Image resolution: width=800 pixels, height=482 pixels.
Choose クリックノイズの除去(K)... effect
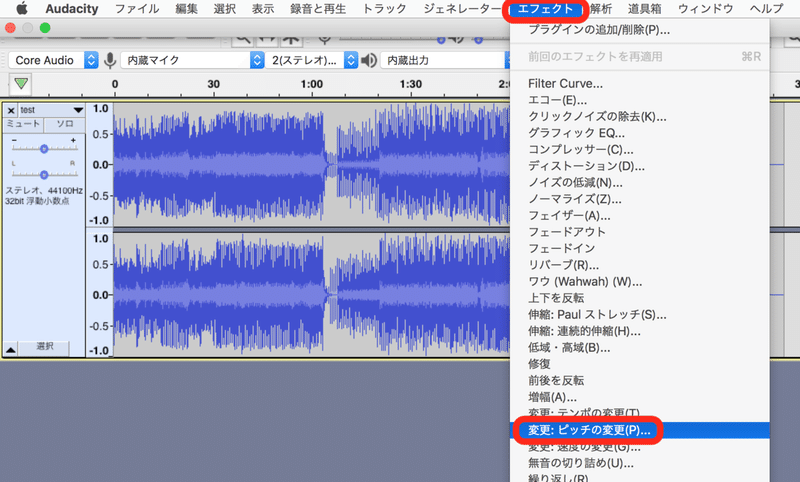coord(640,117)
